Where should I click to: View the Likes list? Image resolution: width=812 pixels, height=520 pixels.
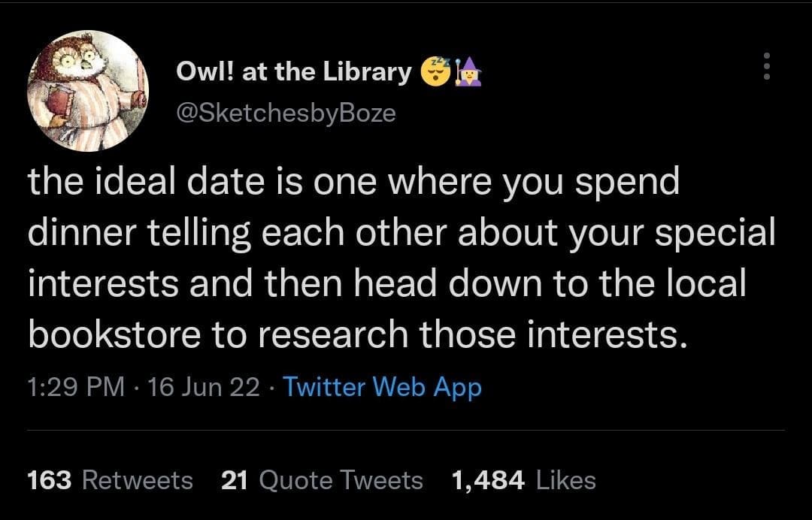click(x=567, y=479)
